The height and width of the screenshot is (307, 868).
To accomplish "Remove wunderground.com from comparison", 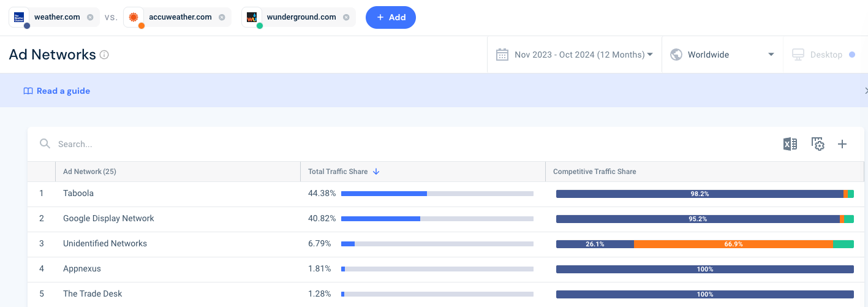I will [x=346, y=17].
